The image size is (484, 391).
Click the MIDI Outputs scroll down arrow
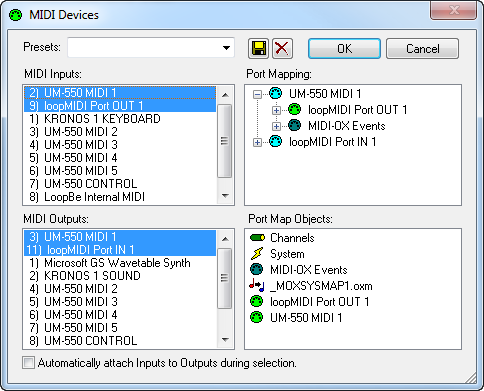(x=225, y=340)
